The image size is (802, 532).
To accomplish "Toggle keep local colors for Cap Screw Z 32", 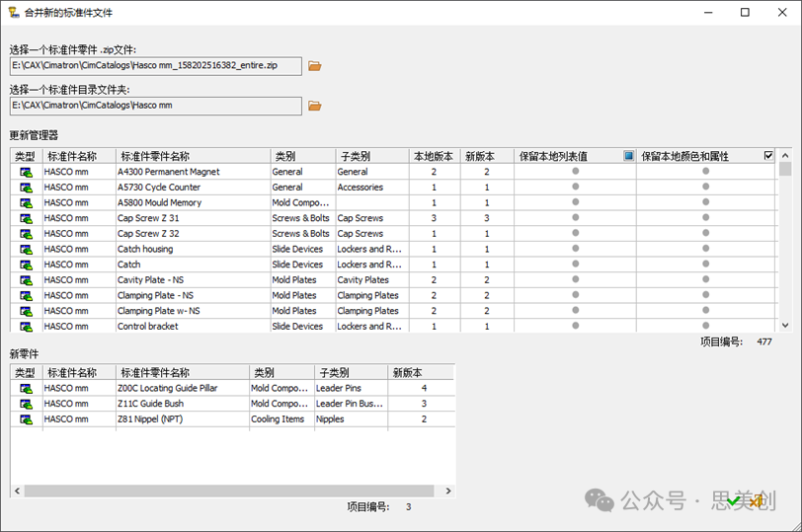I will coord(706,233).
